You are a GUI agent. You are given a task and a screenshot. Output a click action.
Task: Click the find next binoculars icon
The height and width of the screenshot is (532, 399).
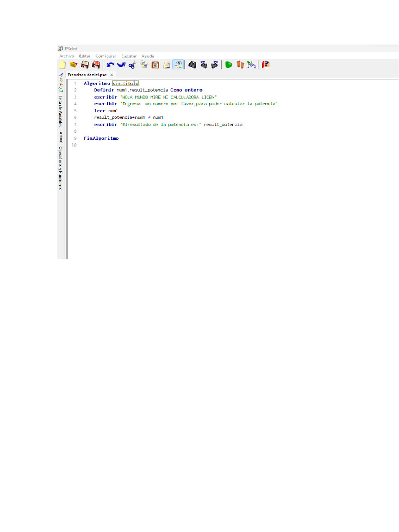[215, 64]
